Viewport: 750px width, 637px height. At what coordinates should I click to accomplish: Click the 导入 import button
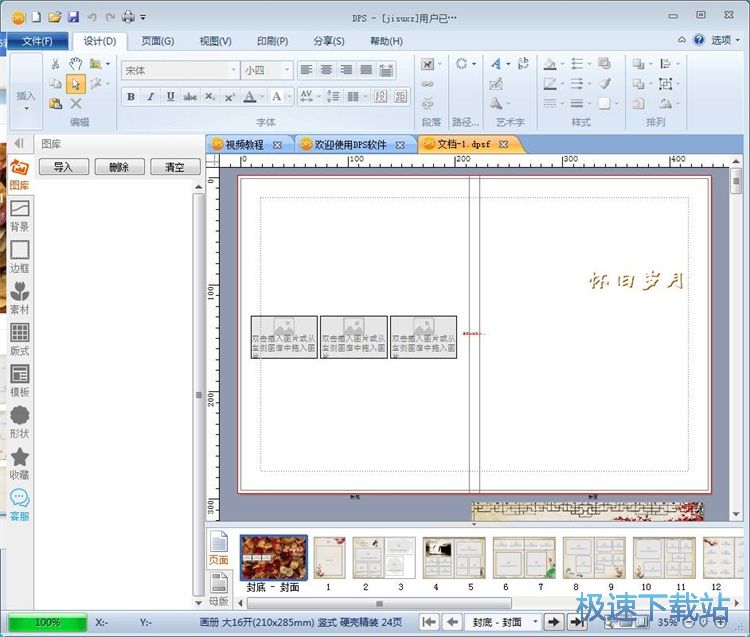click(63, 167)
